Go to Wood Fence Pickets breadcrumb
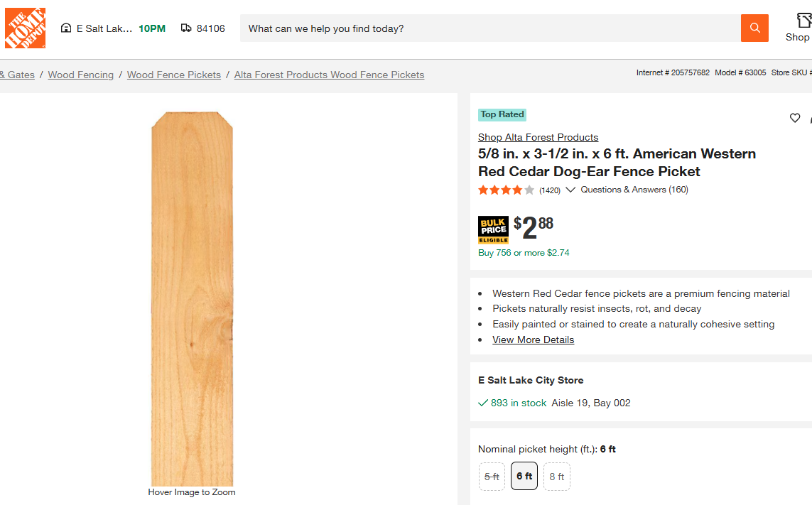 tap(174, 75)
